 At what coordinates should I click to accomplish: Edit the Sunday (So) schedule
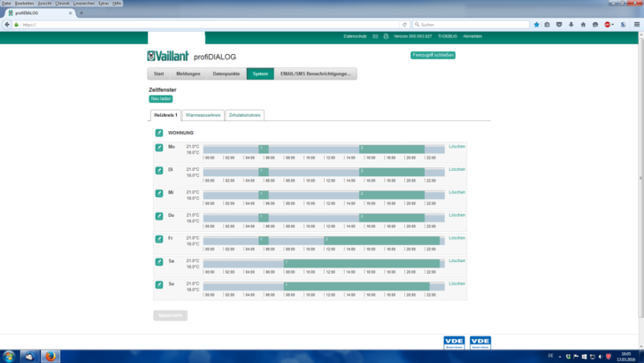[159, 285]
